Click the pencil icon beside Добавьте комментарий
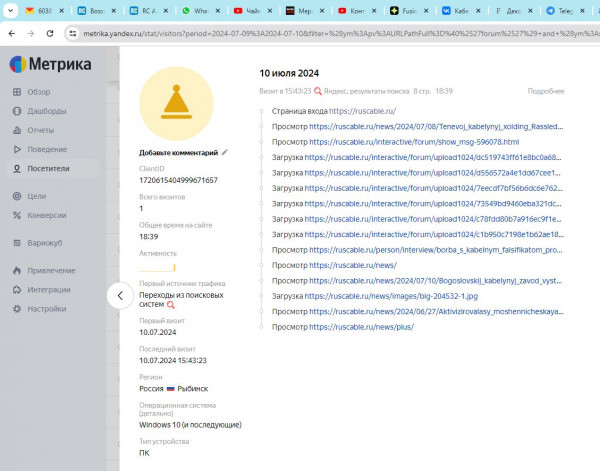Image resolution: width=600 pixels, height=471 pixels. point(225,153)
